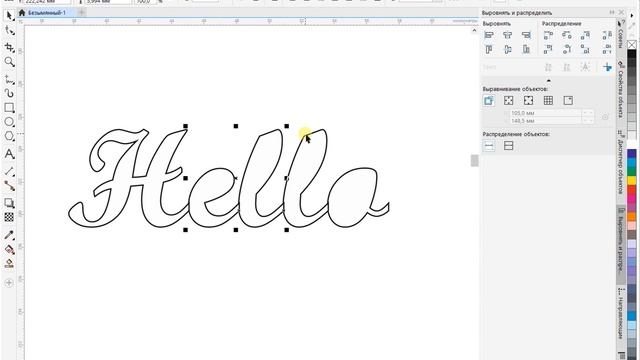Align objects top in docker

(x=489, y=49)
